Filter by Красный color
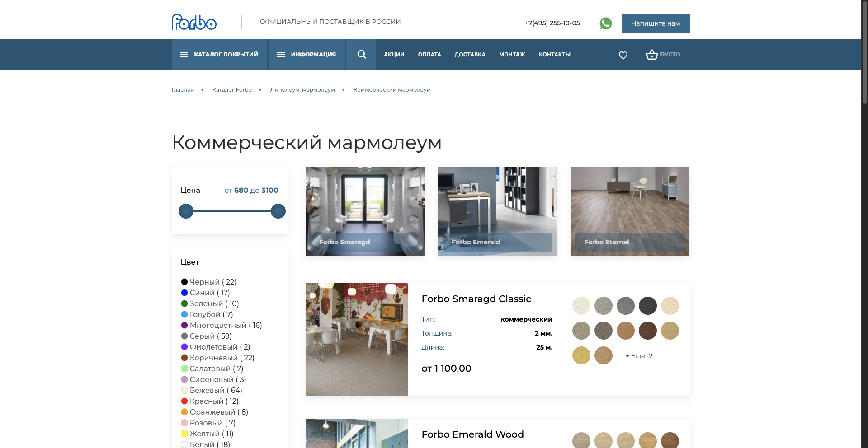 coord(210,401)
